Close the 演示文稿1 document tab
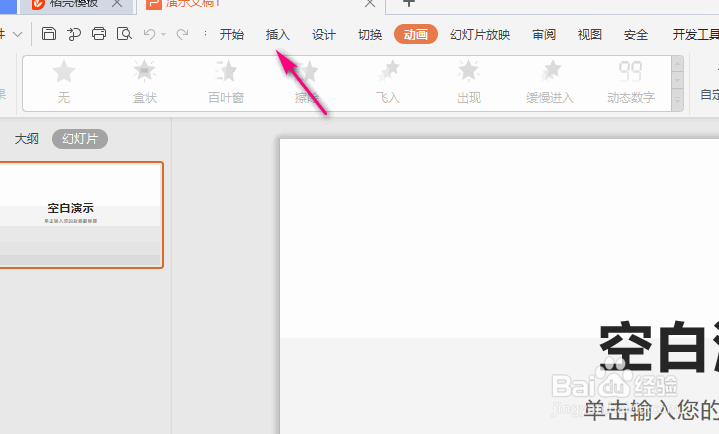 click(370, 3)
